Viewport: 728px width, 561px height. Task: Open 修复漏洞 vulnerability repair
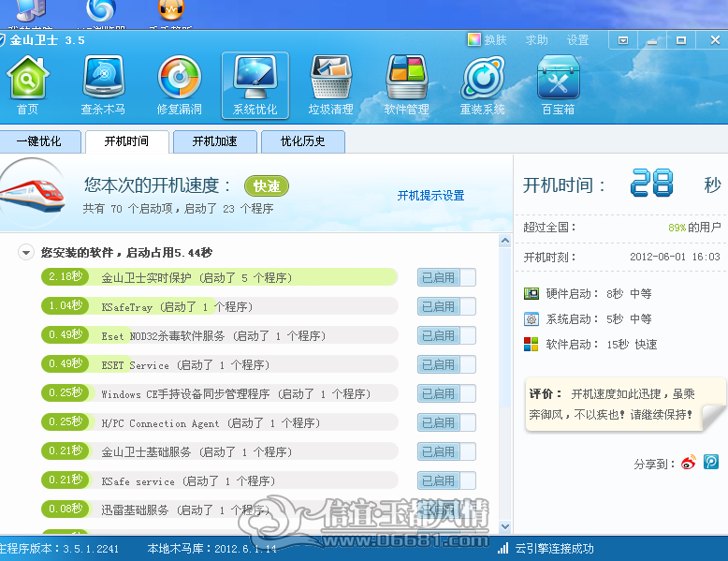click(180, 85)
